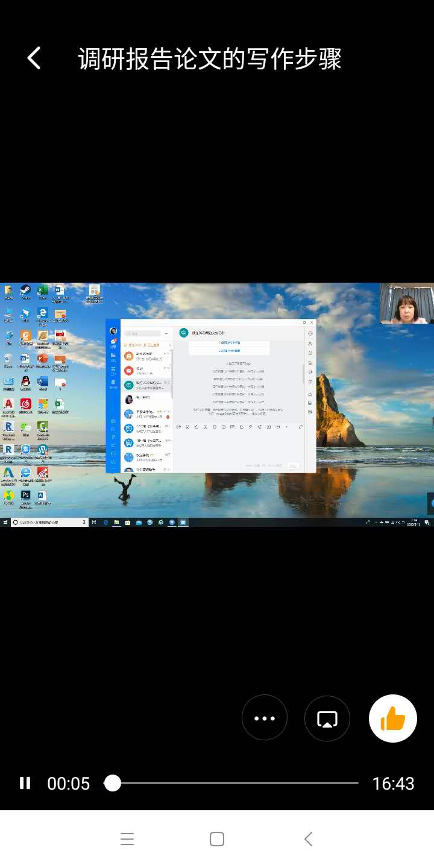434x868 pixels.
Task: Click the video progress slider handle
Action: 113,783
